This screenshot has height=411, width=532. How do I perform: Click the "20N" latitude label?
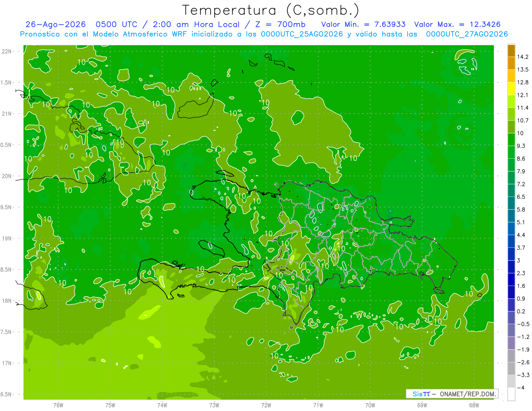click(x=6, y=176)
